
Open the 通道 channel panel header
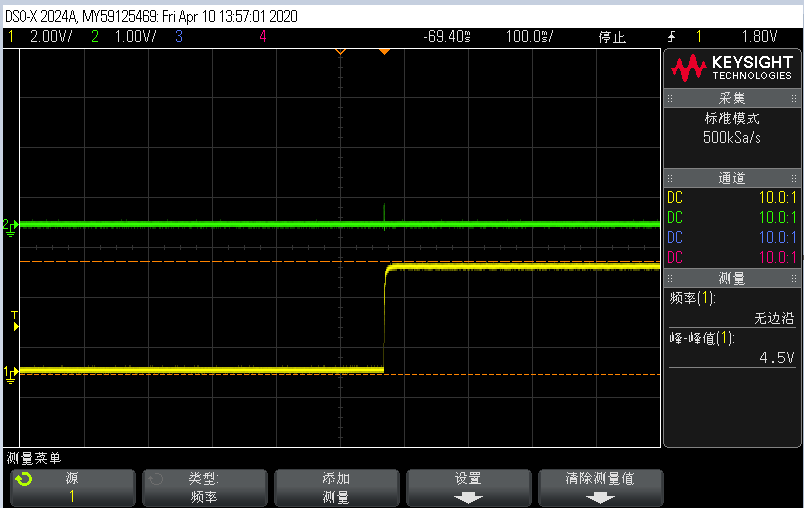click(x=732, y=178)
